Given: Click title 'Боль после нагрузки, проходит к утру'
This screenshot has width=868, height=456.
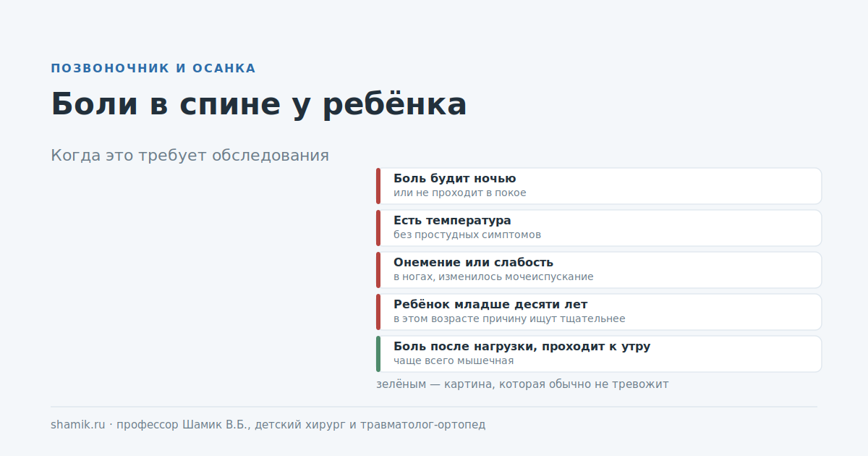Looking at the screenshot, I should pyautogui.click(x=522, y=347).
